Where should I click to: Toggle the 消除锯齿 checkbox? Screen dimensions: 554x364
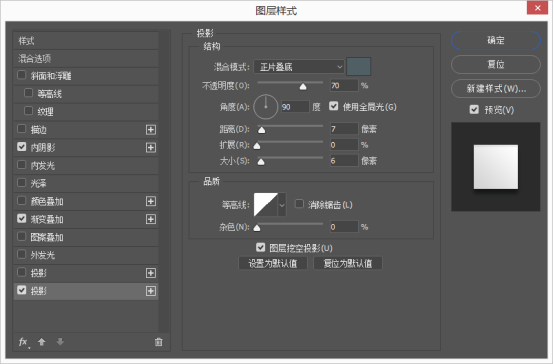[299, 204]
